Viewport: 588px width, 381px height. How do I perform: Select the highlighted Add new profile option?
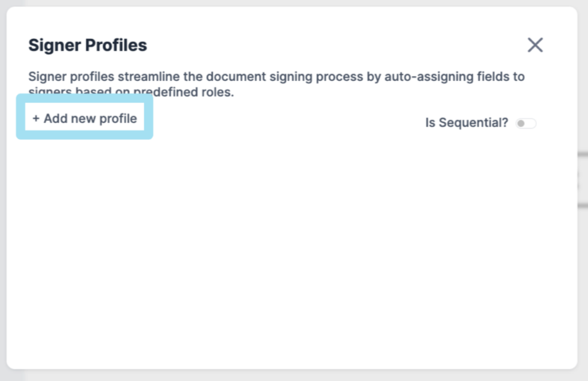[84, 118]
